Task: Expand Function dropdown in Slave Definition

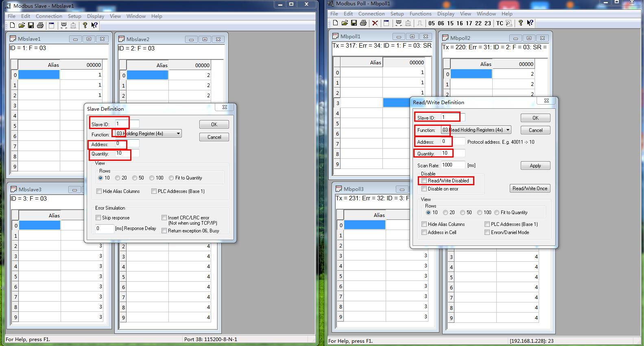Action: point(178,134)
